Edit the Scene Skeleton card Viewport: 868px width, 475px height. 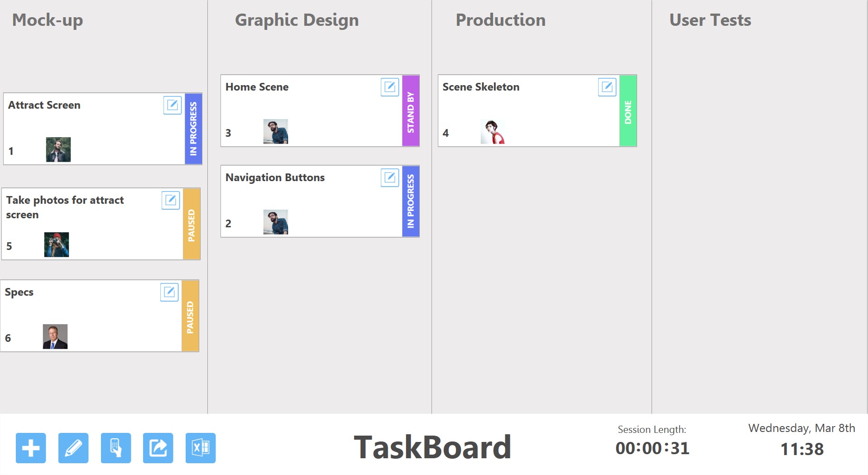point(608,87)
